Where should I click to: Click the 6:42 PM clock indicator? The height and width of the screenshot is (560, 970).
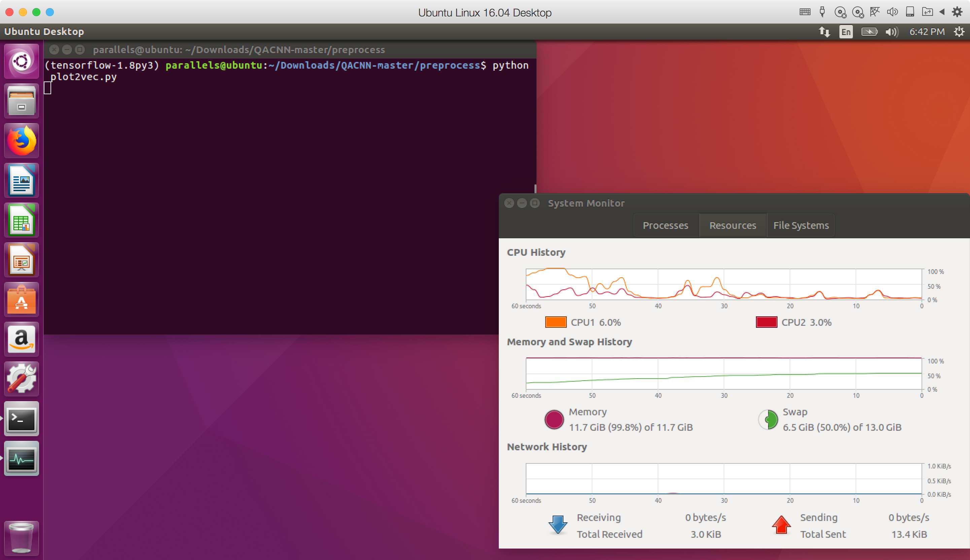tap(927, 32)
